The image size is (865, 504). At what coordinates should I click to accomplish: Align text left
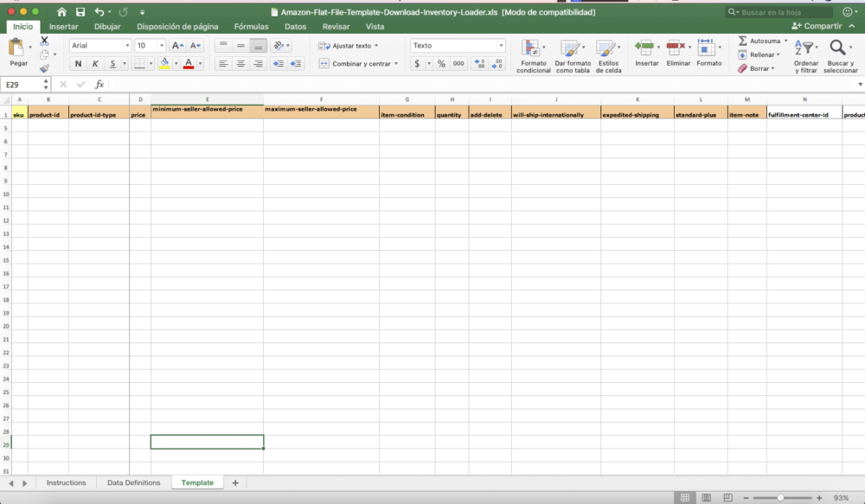[x=223, y=63]
